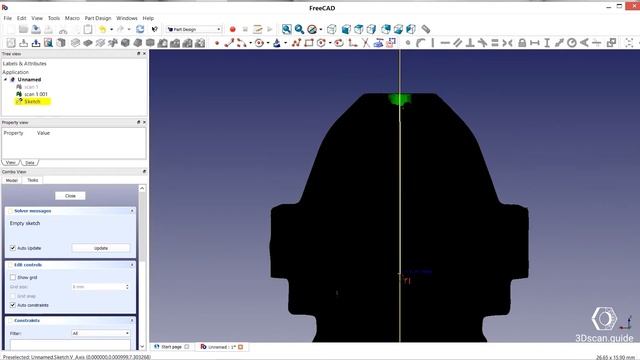Click the measure distance ruler icon
640x360 pixels.
[x=426, y=29]
